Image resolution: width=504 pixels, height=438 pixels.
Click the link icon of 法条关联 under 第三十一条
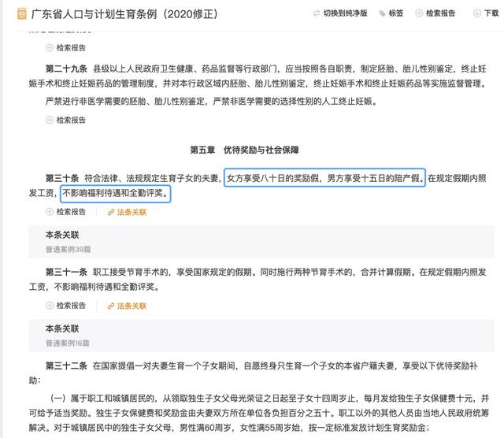click(111, 306)
